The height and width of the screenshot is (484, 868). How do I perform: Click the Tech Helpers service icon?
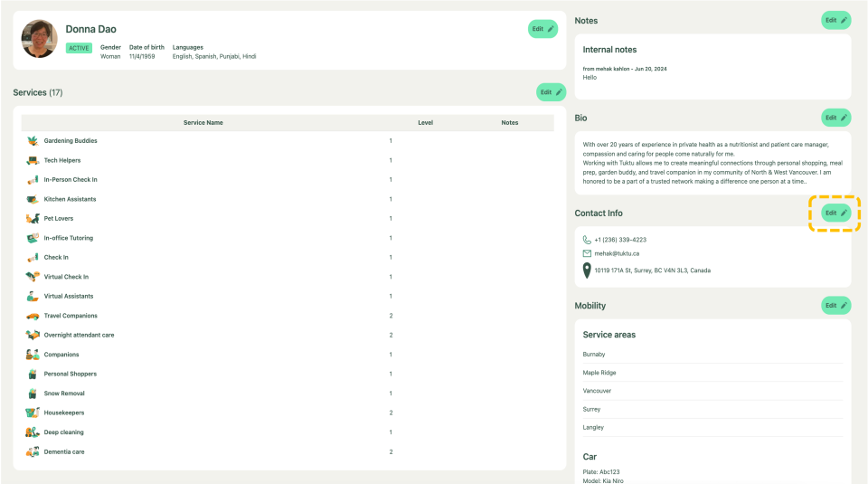(33, 160)
